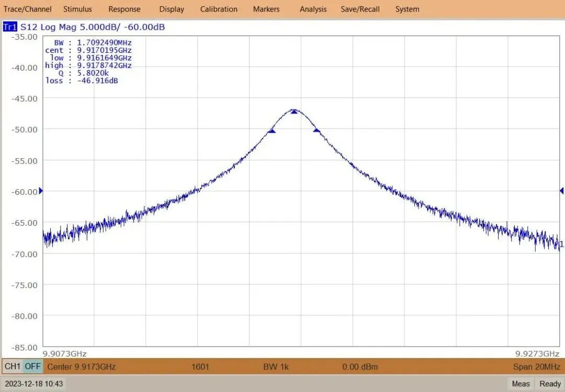565x392 pixels.
Task: Click the S12 Log Mag trace title
Action: point(93,27)
